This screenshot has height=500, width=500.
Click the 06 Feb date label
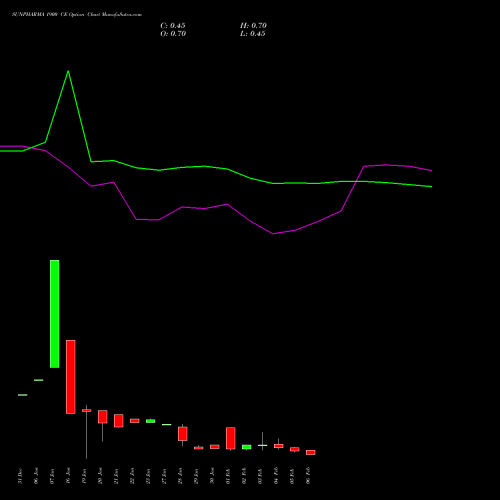pos(308,476)
